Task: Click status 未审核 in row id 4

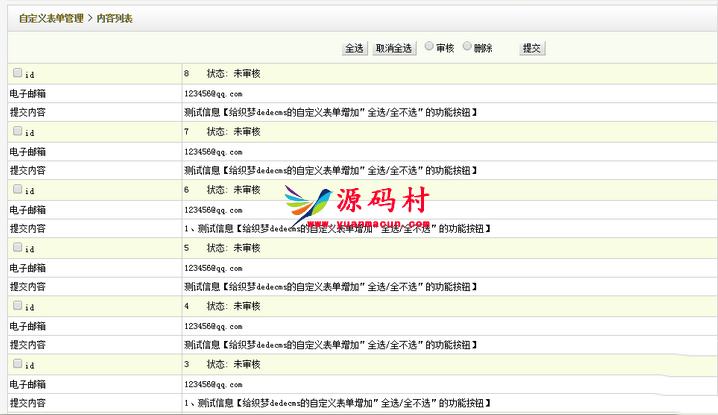Action: click(247, 306)
